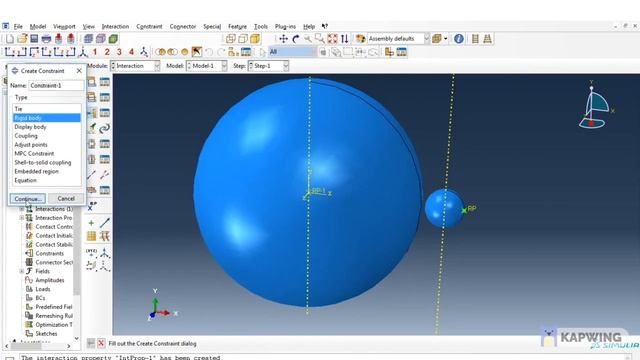
Task: Open the Model-1 dropdown
Action: click(207, 66)
